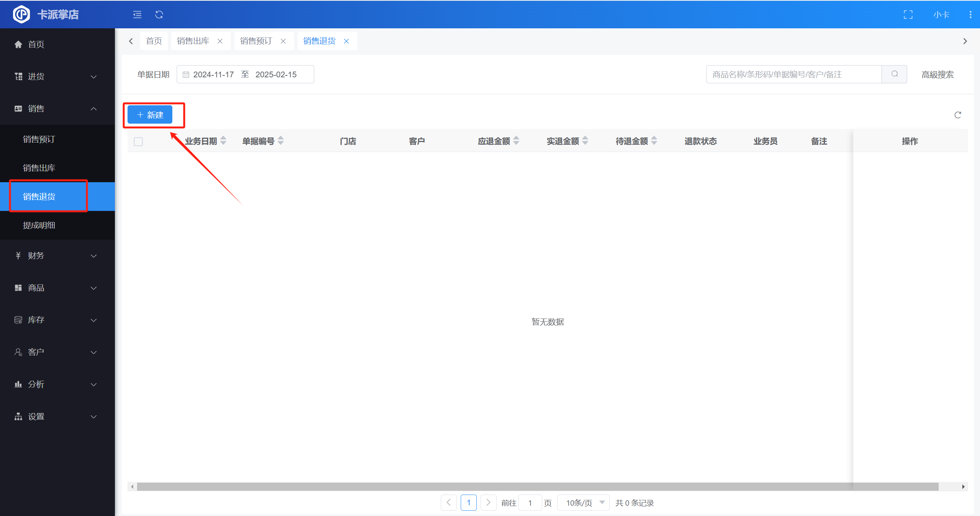The image size is (980, 516).
Task: Sort by 业务日期 column
Action: click(x=223, y=141)
